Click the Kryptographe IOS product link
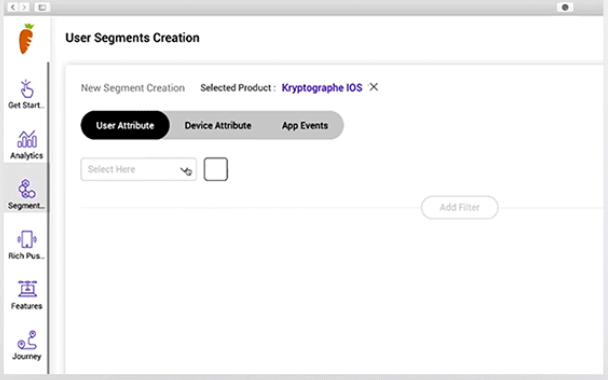 (x=322, y=88)
